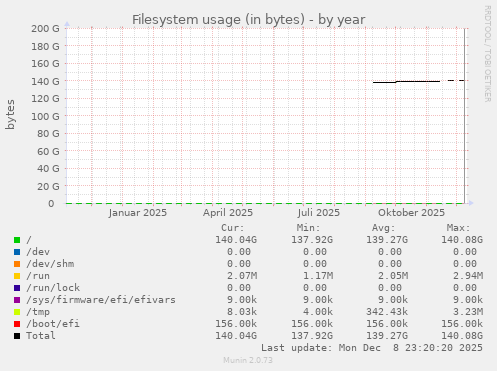This screenshot has width=497, height=371.
Task: Click the 'Januar 2025' axis label
Action: click(137, 213)
